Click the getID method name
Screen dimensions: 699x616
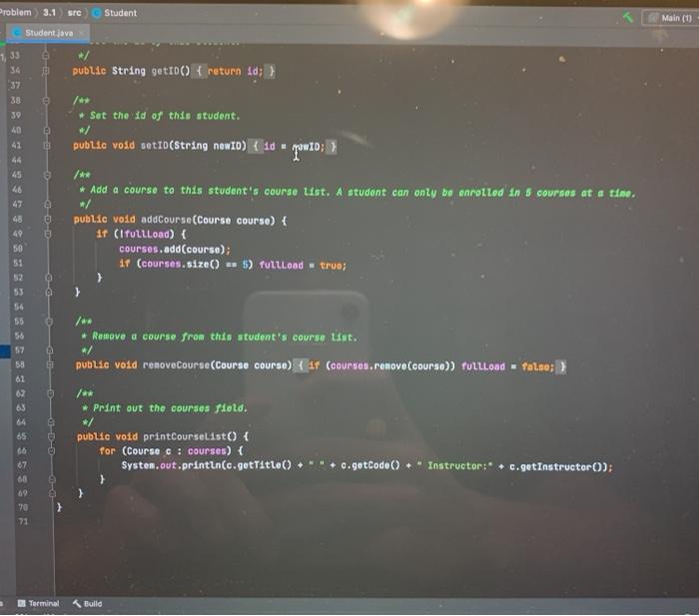pyautogui.click(x=166, y=71)
